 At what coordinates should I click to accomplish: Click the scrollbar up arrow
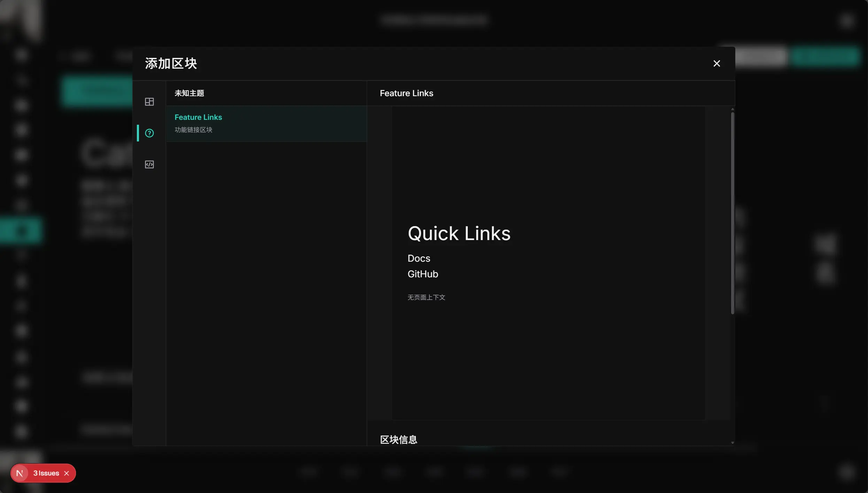click(x=733, y=109)
